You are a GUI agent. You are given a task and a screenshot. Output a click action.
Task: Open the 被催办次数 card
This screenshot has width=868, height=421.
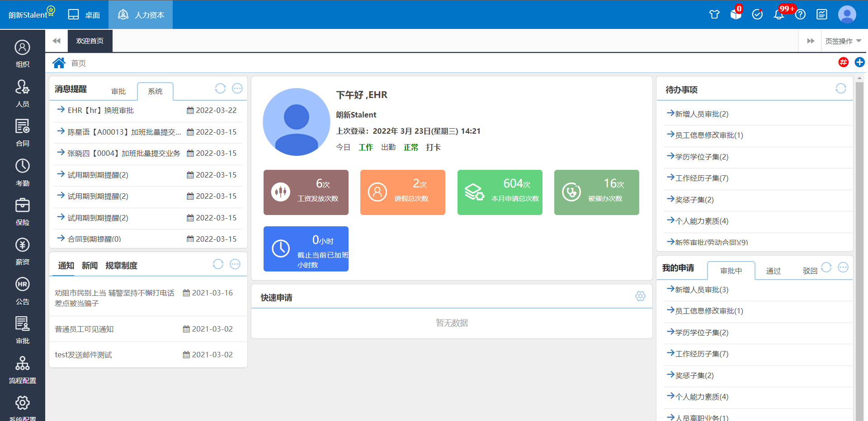(x=597, y=192)
